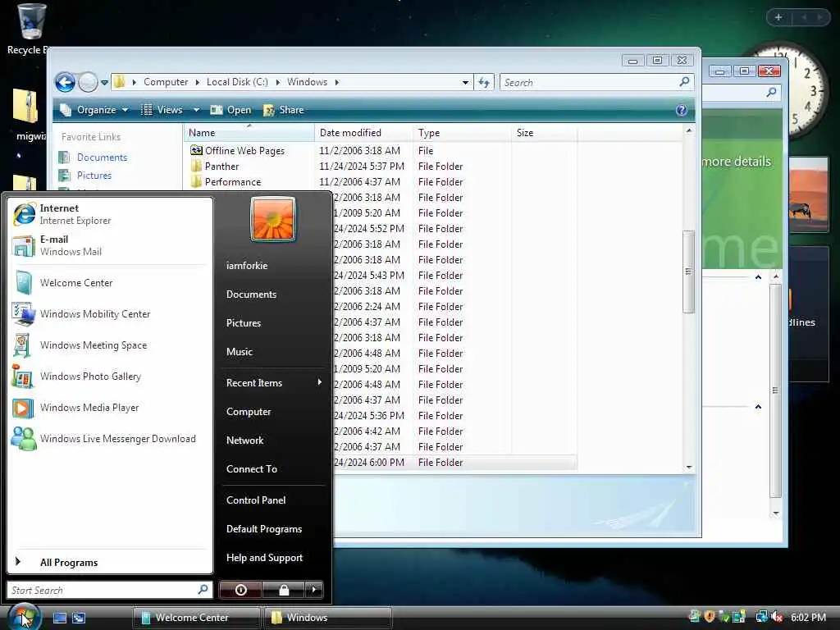The width and height of the screenshot is (840, 630).
Task: Collapse the lower section chevron in Welcome Center
Action: pos(758,407)
